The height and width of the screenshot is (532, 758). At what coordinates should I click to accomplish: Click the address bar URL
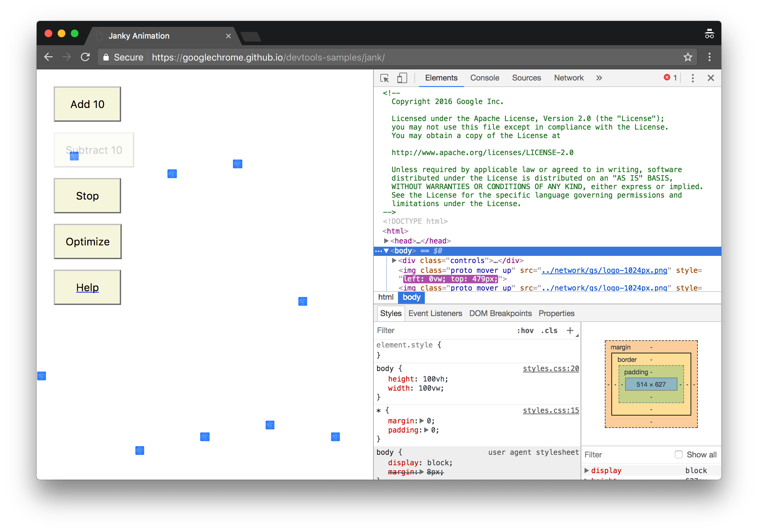268,58
